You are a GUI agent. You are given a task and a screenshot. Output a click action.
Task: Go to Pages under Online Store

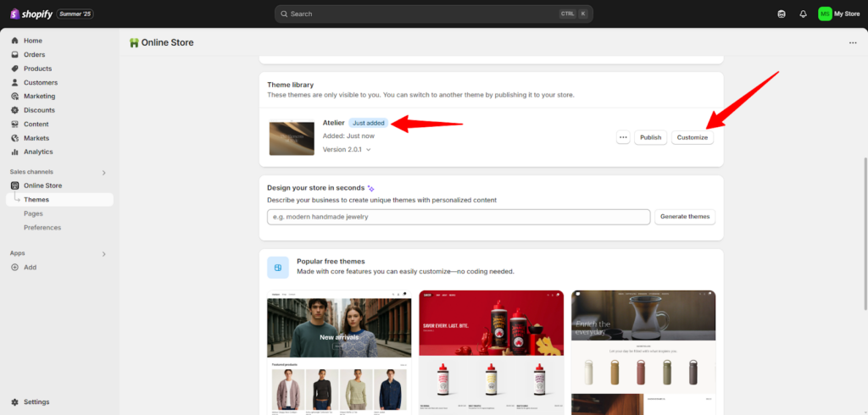pyautogui.click(x=35, y=213)
